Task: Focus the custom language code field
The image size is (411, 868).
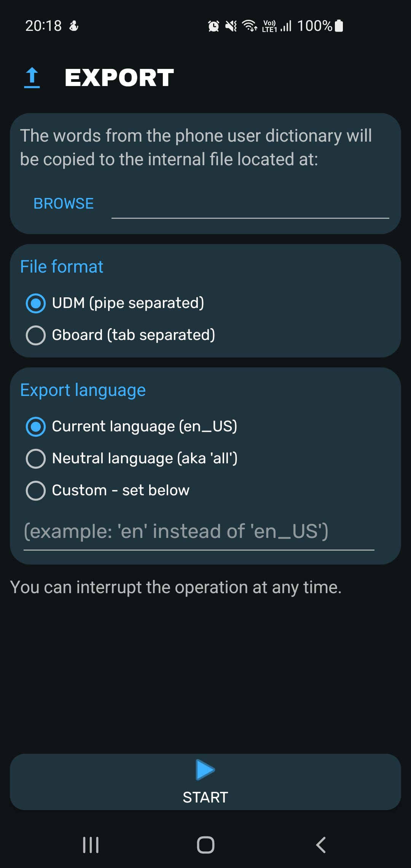Action: point(199,532)
